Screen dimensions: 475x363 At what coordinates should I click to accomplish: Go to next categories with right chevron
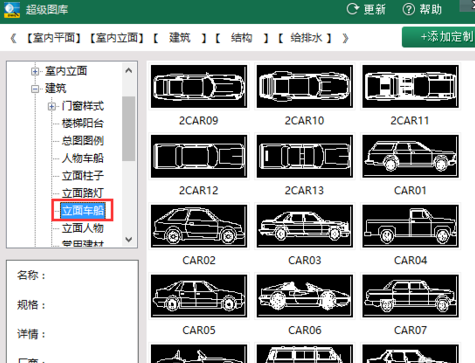[x=345, y=38]
